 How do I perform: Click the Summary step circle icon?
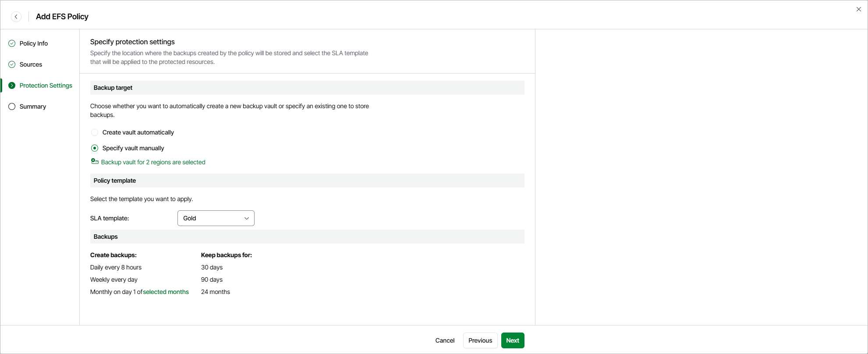pyautogui.click(x=12, y=106)
